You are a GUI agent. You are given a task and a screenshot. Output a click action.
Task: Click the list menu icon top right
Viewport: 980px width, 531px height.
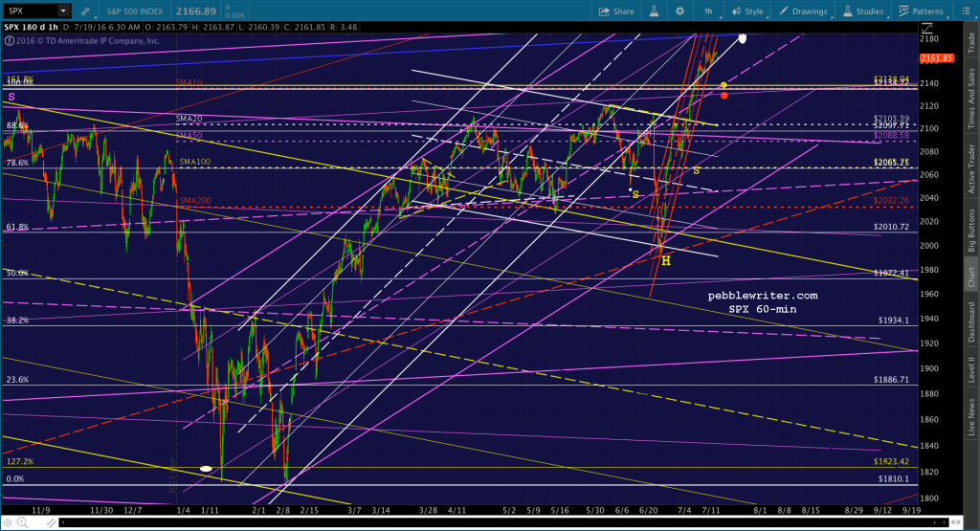pos(969,11)
